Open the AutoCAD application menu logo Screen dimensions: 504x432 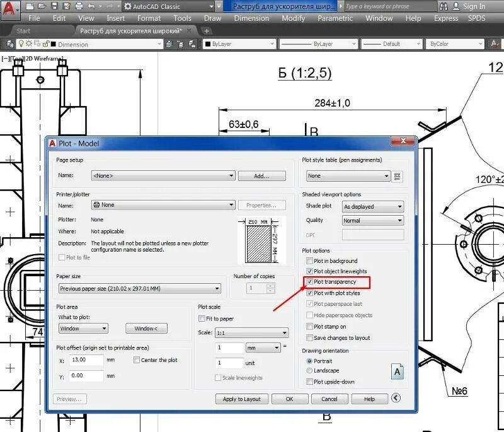pos(10,9)
